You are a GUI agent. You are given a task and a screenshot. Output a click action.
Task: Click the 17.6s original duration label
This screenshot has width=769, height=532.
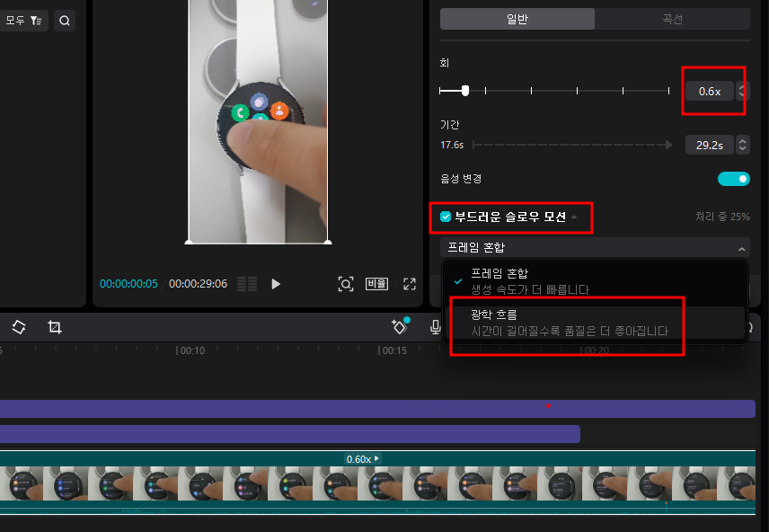[452, 145]
